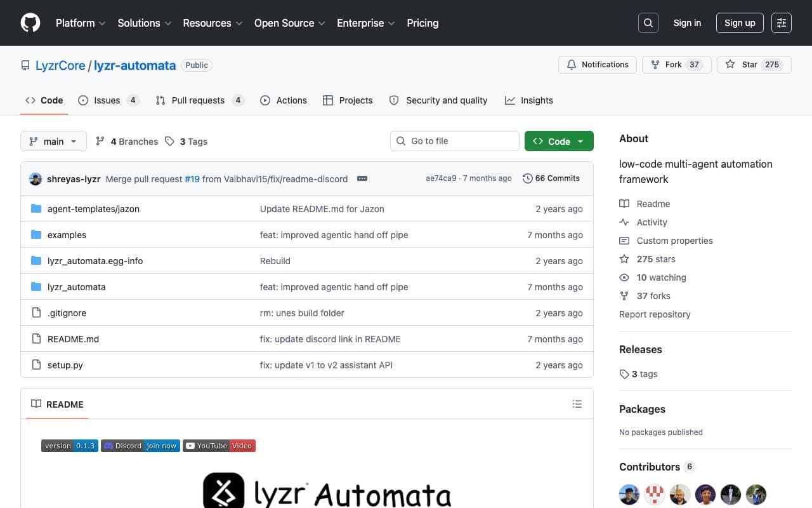812x508 pixels.
Task: Open appearance settings icon in header
Action: tap(782, 23)
